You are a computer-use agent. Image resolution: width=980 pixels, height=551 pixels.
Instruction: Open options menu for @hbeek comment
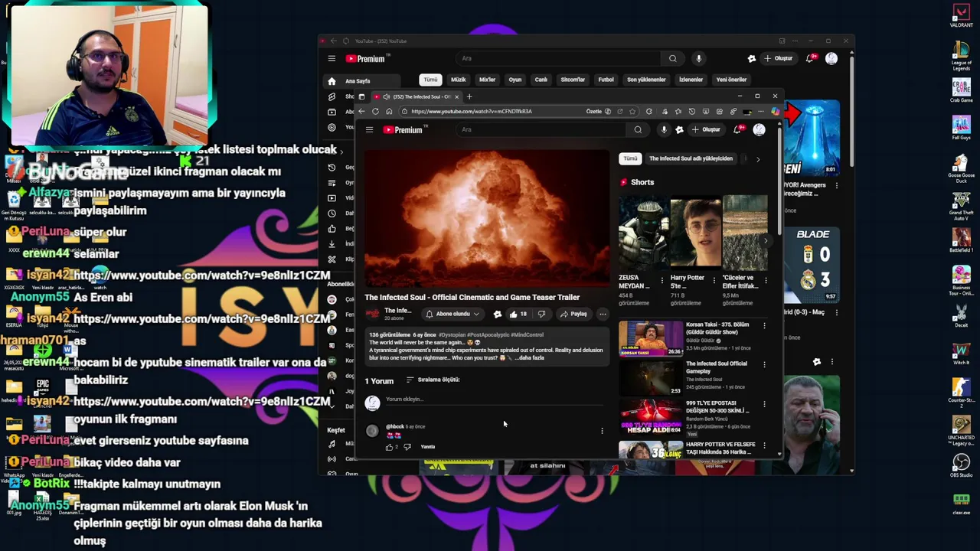pyautogui.click(x=602, y=431)
